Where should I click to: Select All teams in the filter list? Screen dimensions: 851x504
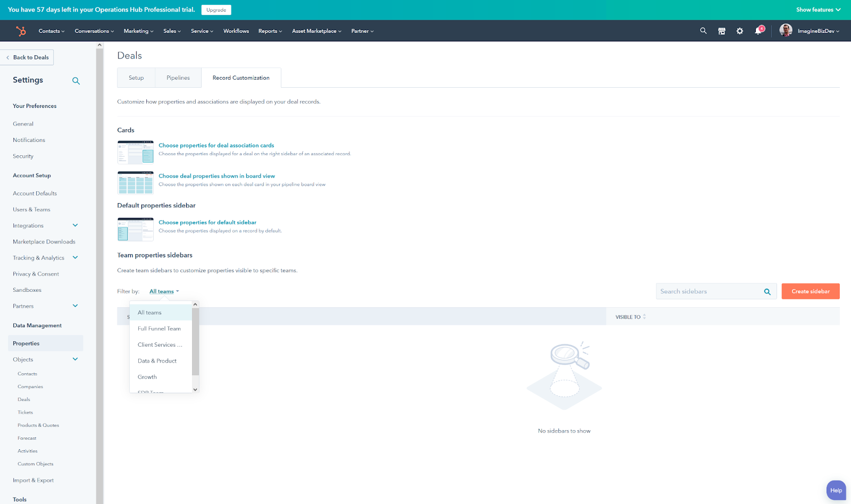tap(161, 313)
